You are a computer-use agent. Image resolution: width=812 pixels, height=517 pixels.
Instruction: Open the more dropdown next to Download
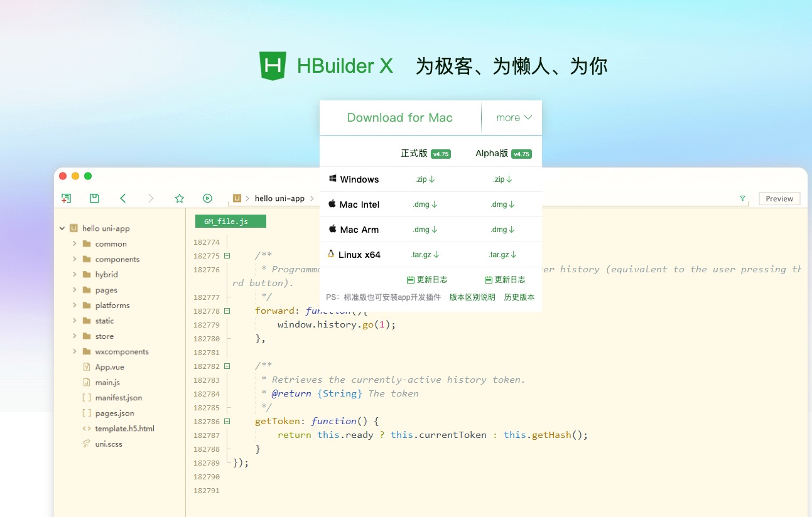pyautogui.click(x=514, y=117)
